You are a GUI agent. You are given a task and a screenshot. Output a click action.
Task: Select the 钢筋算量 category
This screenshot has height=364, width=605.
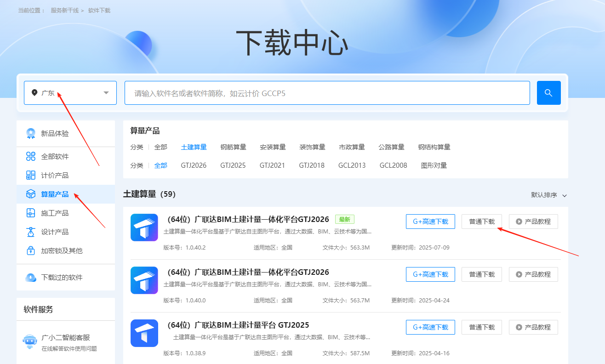pos(234,147)
